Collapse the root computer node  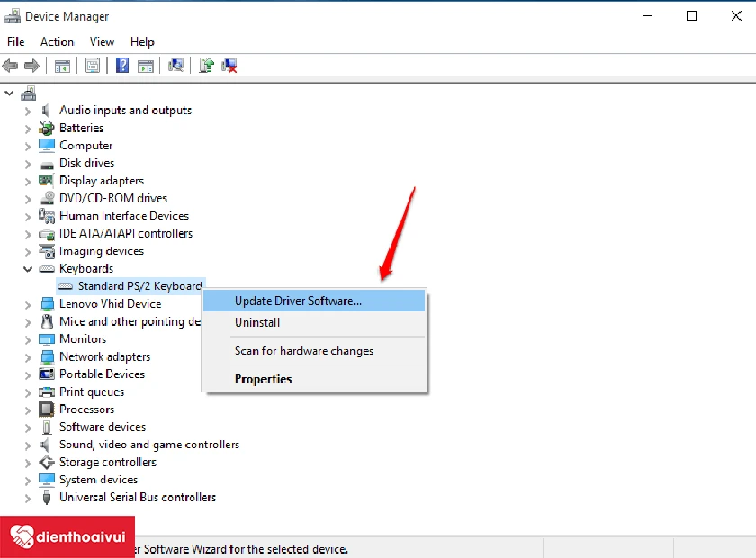(9, 93)
